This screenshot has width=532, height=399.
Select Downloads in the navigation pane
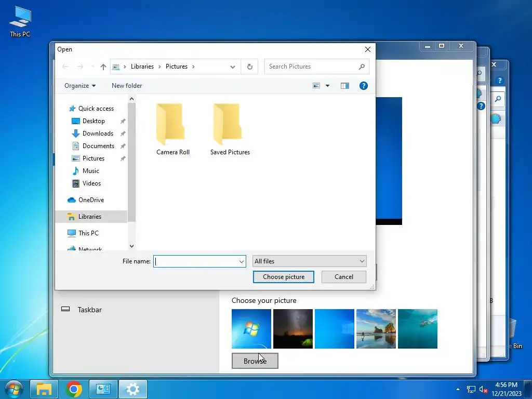pos(98,134)
